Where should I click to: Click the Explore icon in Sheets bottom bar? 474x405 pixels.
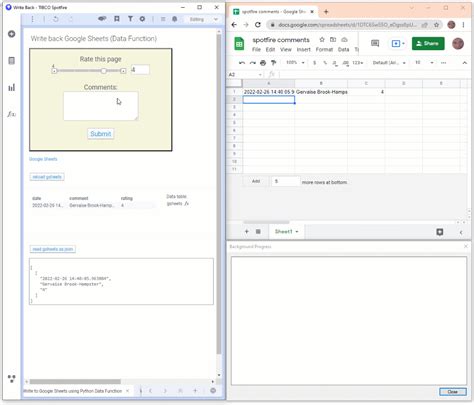coord(440,232)
